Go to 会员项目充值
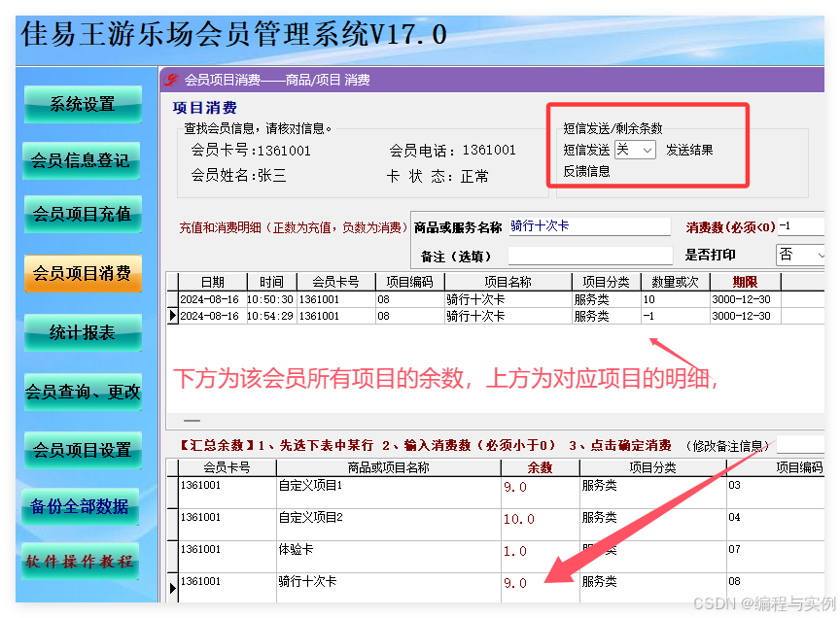This screenshot has height=618, width=840. (x=83, y=214)
